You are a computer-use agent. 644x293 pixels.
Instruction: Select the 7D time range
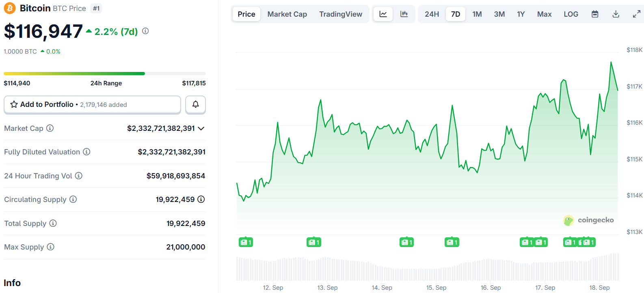pos(456,14)
